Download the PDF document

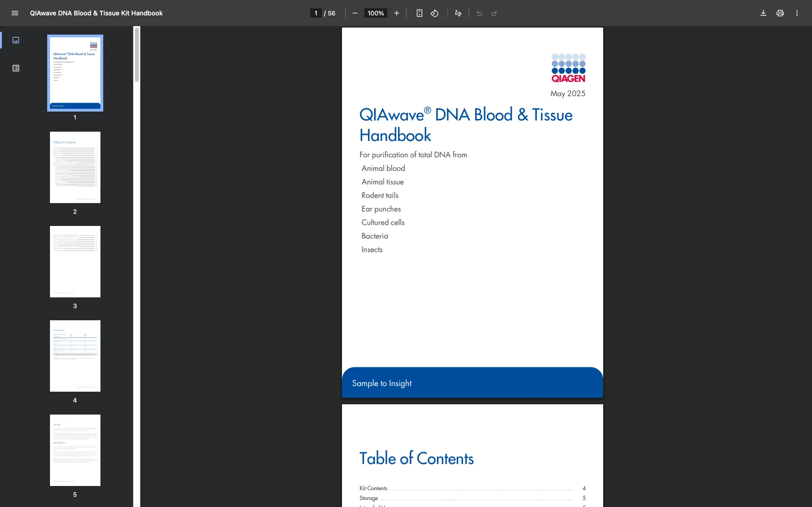[763, 13]
